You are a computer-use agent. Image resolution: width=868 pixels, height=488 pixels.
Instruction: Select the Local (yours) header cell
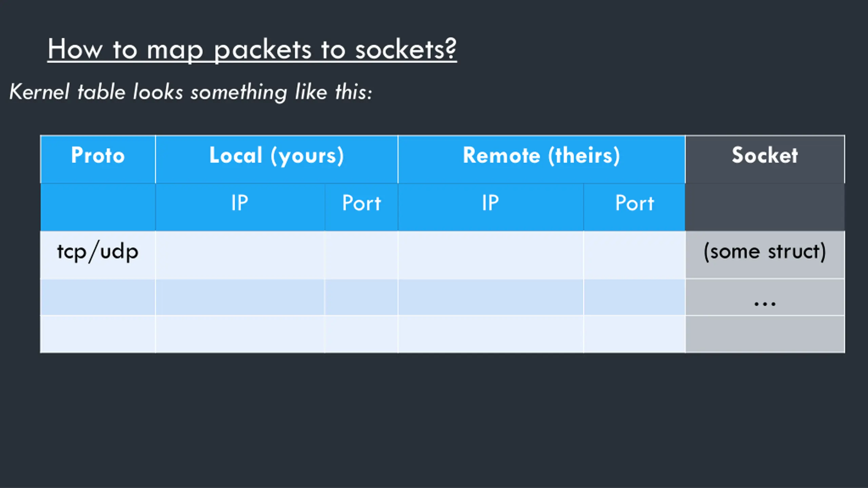(x=277, y=159)
